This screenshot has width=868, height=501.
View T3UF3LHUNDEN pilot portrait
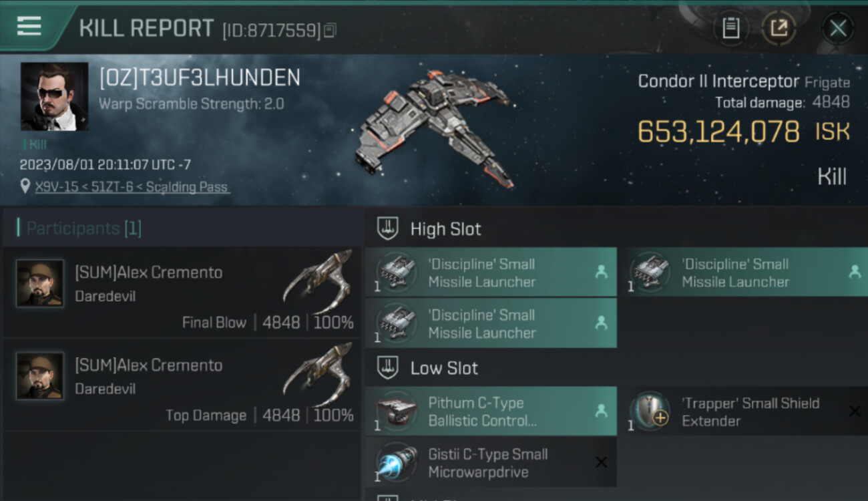[54, 96]
